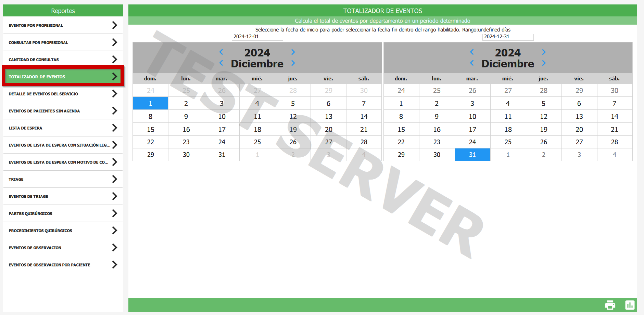Open Consultas por Profesional report
Screen dimensions: 644x315
[x=38, y=42]
